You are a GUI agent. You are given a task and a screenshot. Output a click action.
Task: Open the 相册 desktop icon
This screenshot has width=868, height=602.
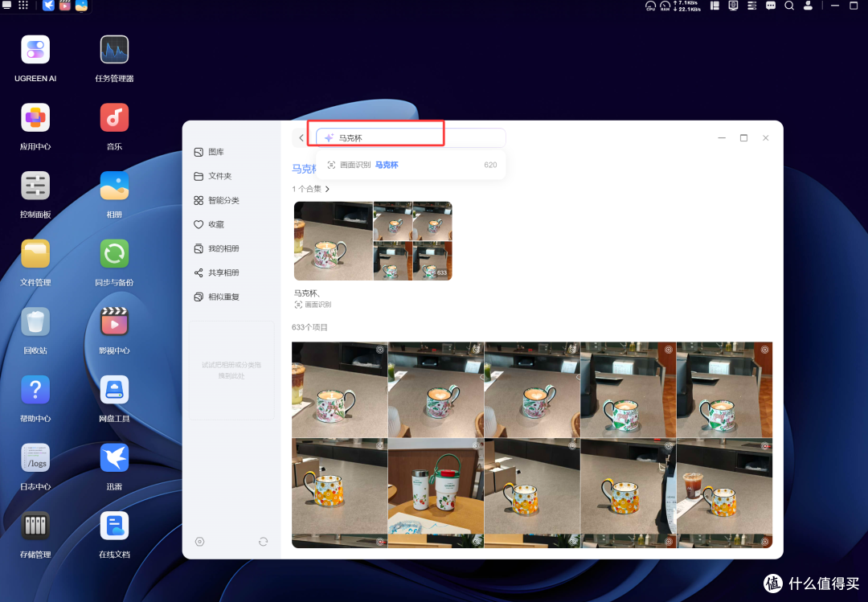(x=114, y=186)
